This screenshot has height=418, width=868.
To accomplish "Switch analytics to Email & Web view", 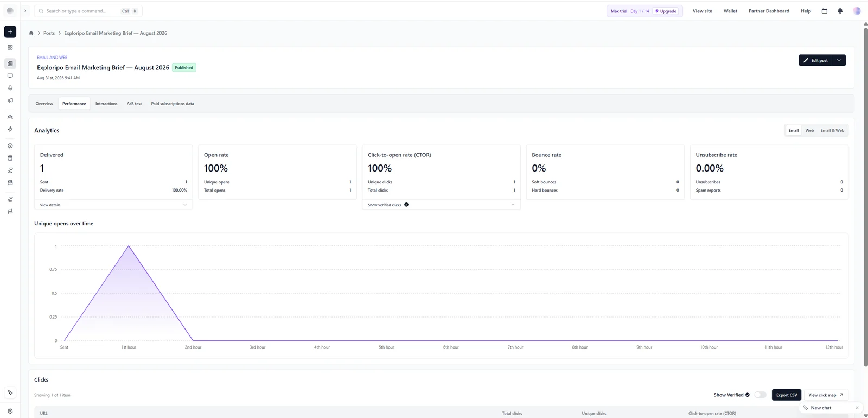I will (832, 130).
